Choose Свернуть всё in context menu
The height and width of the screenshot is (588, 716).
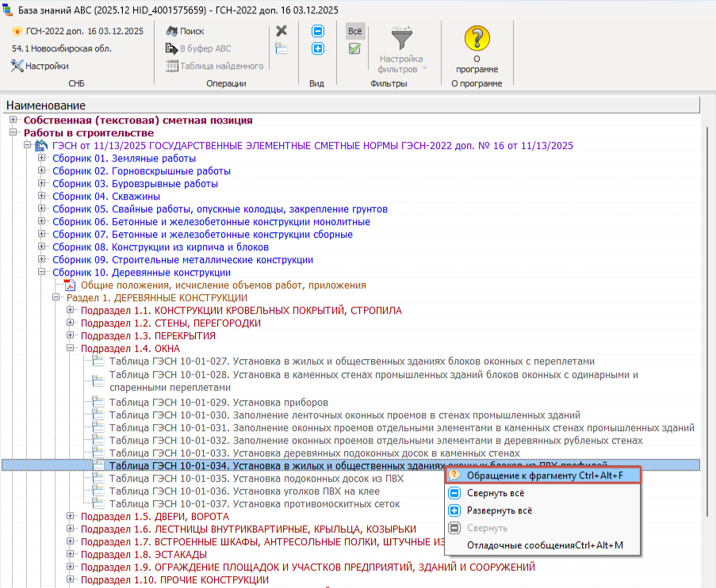click(x=543, y=493)
